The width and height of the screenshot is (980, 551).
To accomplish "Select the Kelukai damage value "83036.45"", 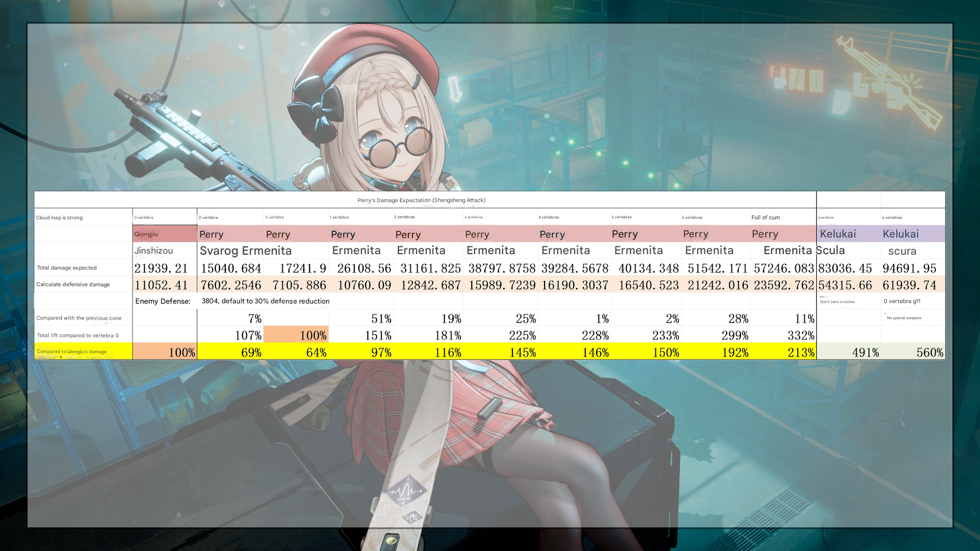I will [x=845, y=268].
